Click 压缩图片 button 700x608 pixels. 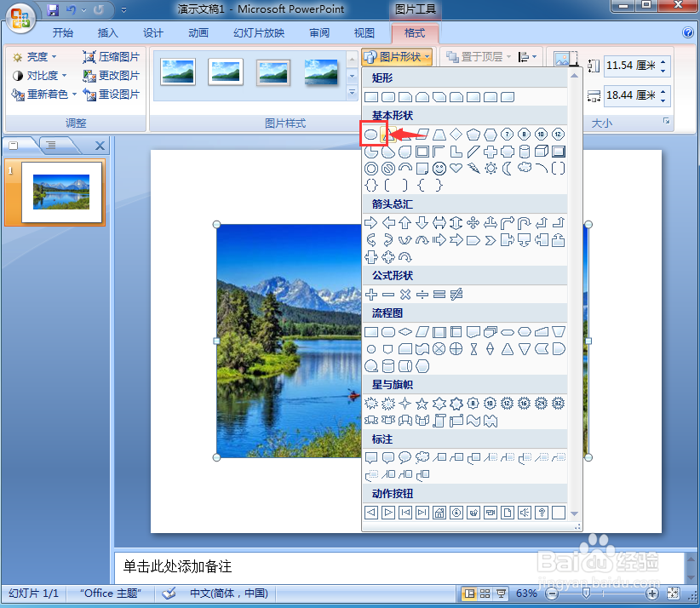pyautogui.click(x=112, y=57)
